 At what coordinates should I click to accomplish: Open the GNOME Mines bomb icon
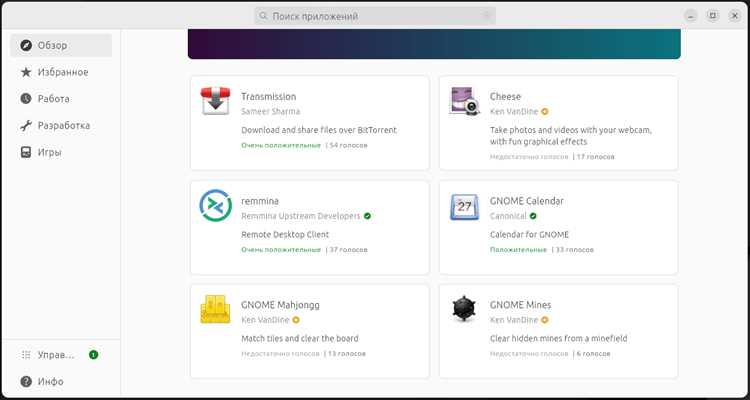point(464,309)
